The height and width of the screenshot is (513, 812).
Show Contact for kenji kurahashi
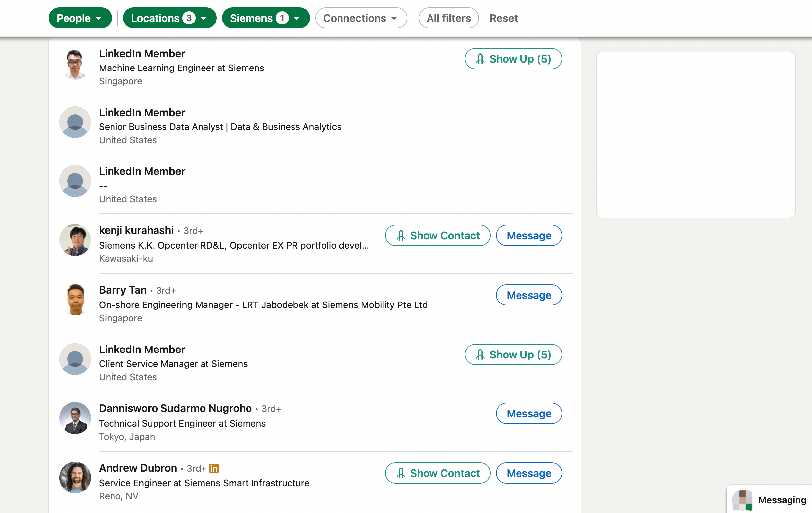(438, 235)
